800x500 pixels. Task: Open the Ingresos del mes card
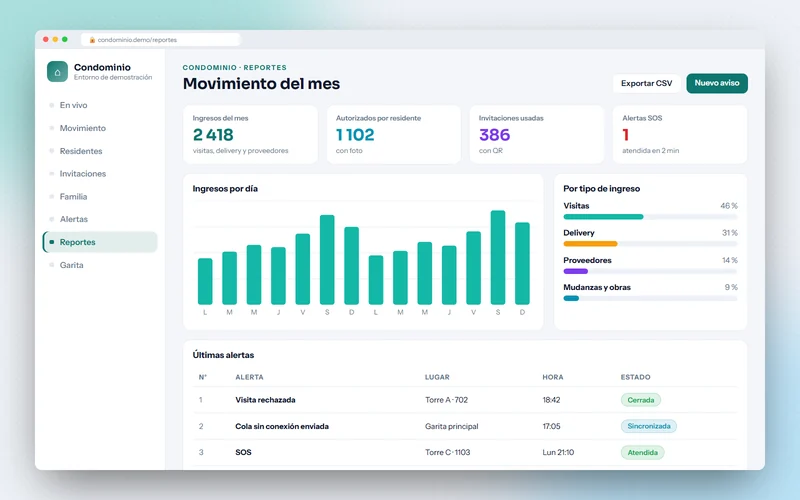click(251, 135)
